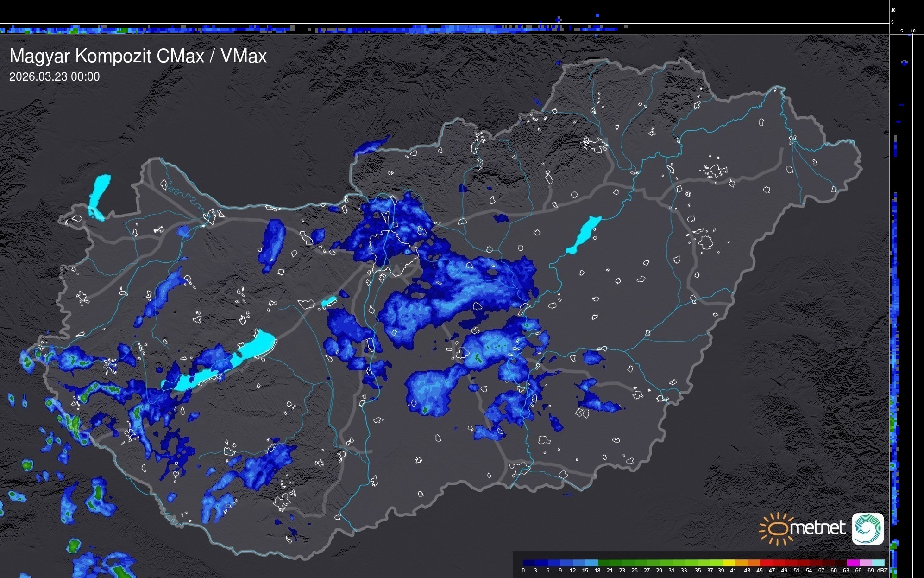Pick the magenta 63 dBZ legend swatch
The width and height of the screenshot is (924, 578).
pos(853,563)
